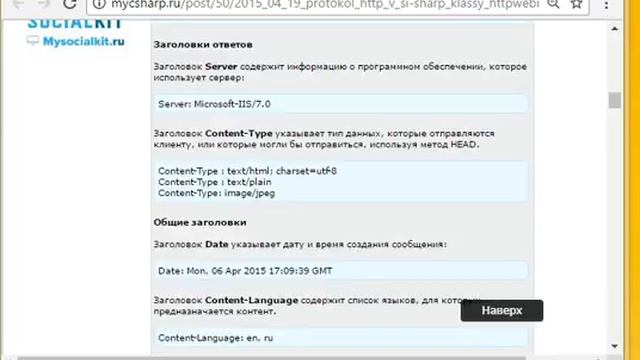The image size is (640, 360).
Task: Go forward with the arrow button
Action: (x=43, y=4)
